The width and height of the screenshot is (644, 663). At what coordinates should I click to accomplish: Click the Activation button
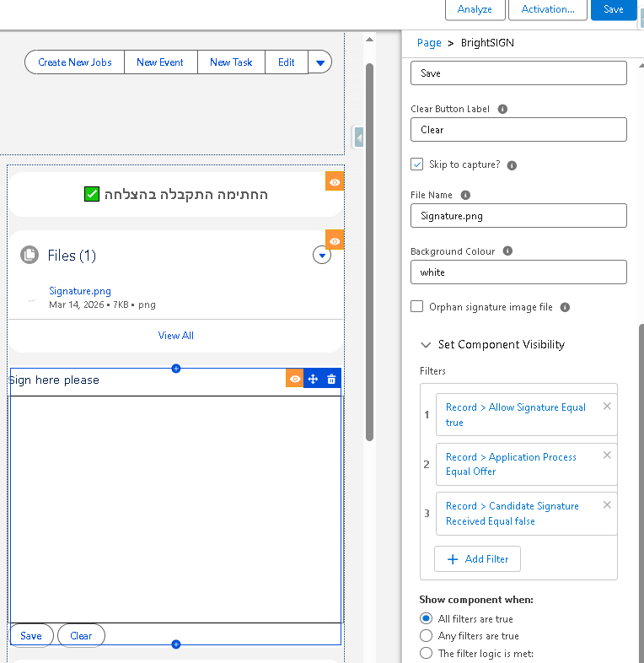click(548, 9)
